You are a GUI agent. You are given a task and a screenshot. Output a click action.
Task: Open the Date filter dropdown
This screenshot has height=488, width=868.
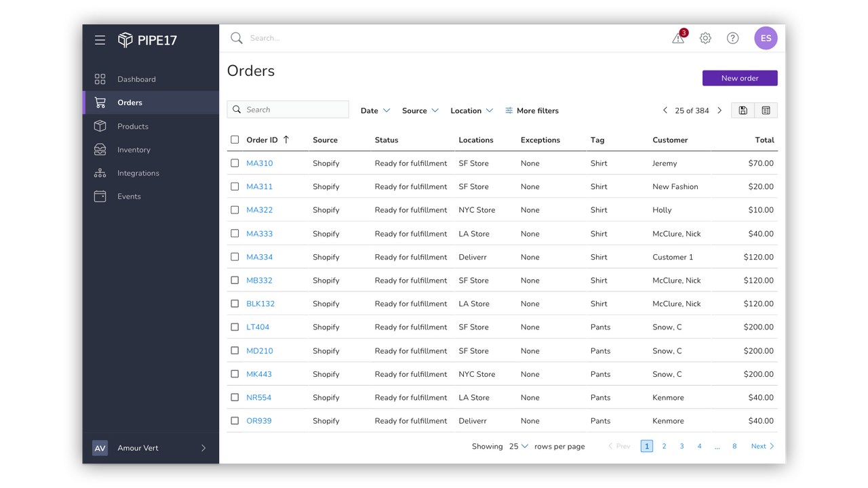click(375, 110)
